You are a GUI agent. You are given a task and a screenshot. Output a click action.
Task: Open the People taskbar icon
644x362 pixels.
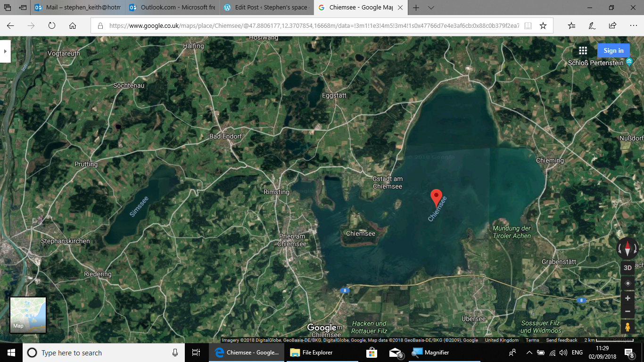tap(512, 353)
